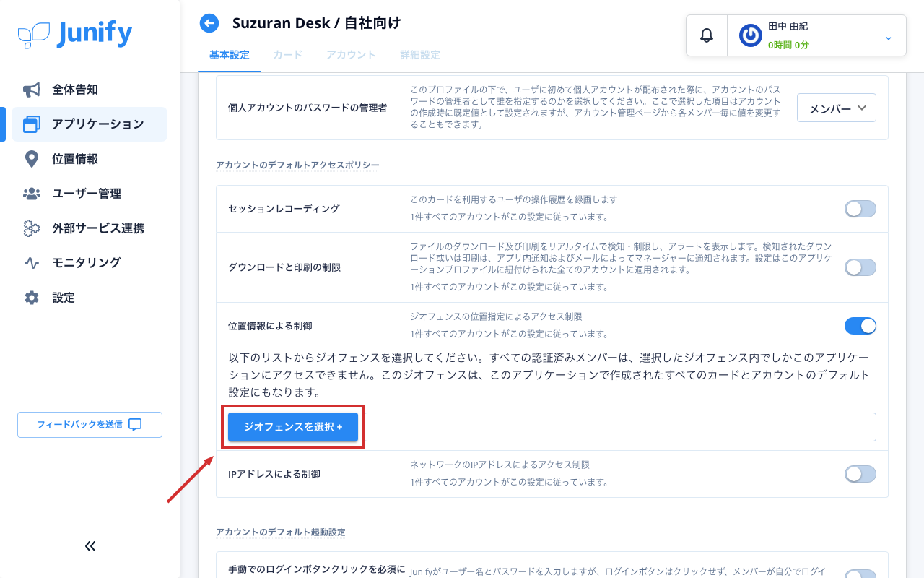924x578 pixels.
Task: Open ユーザー管理 in the sidebar
Action: click(90, 194)
